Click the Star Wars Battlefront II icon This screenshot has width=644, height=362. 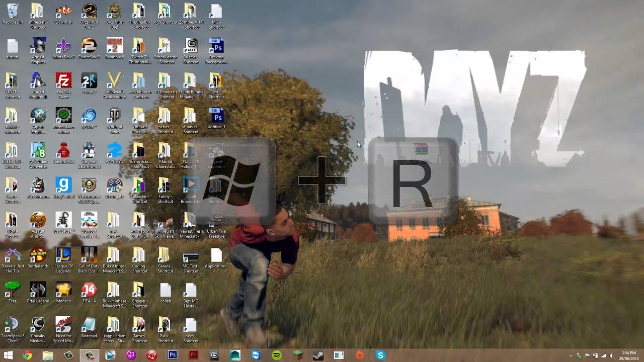[89, 156]
